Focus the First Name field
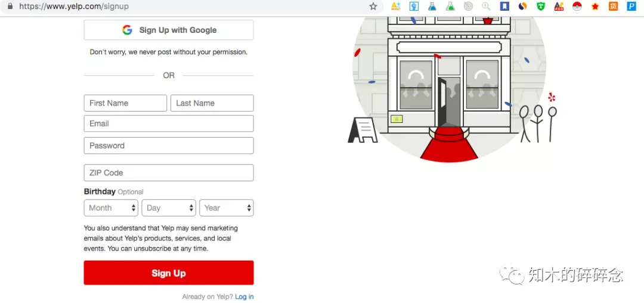Image resolution: width=644 pixels, height=303 pixels. (125, 103)
